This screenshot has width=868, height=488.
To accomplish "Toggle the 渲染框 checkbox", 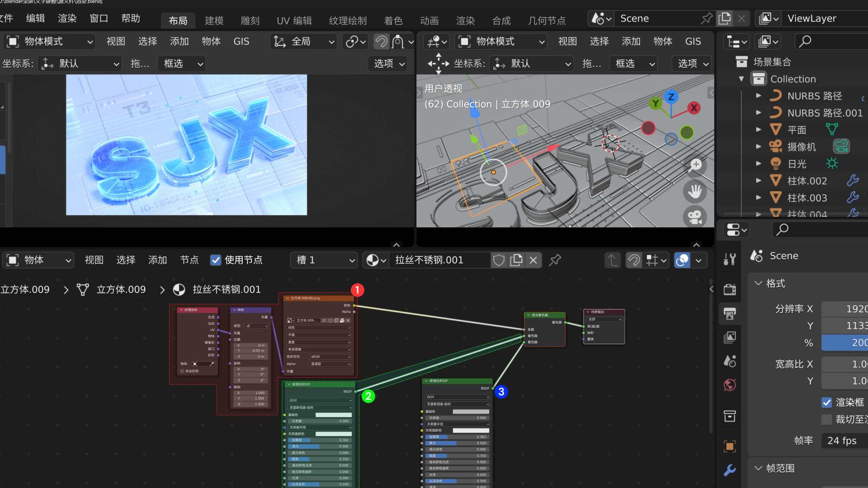I will (827, 403).
